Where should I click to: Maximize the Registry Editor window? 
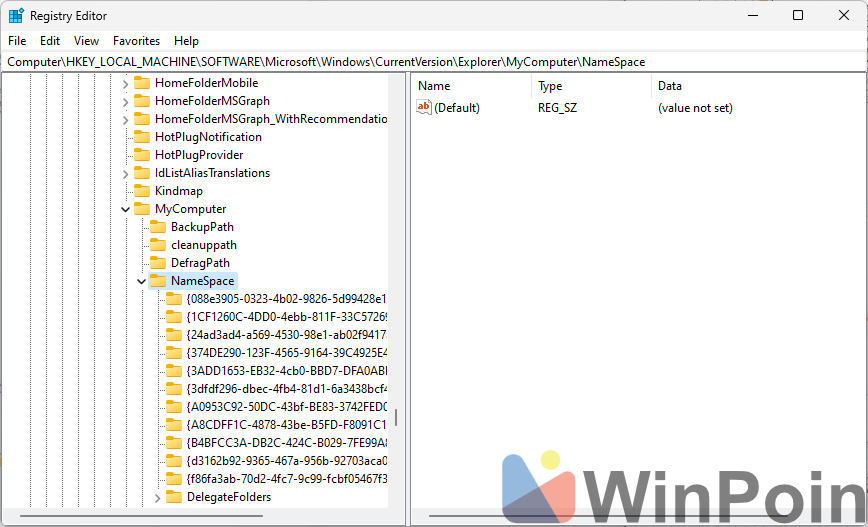coord(798,16)
